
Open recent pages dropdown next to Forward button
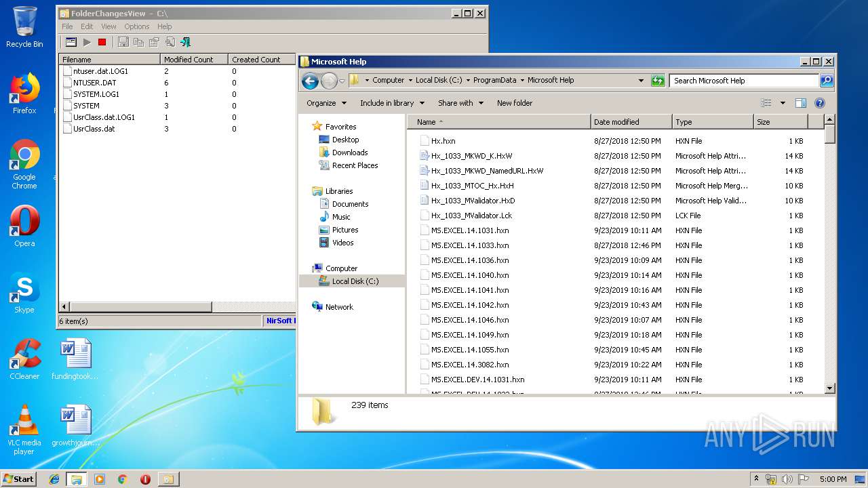pos(342,81)
